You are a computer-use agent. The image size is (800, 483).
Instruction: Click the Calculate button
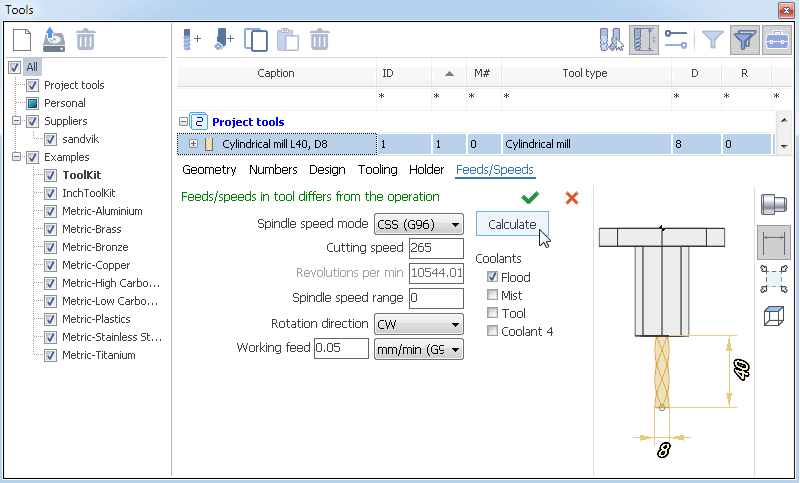[x=512, y=224]
